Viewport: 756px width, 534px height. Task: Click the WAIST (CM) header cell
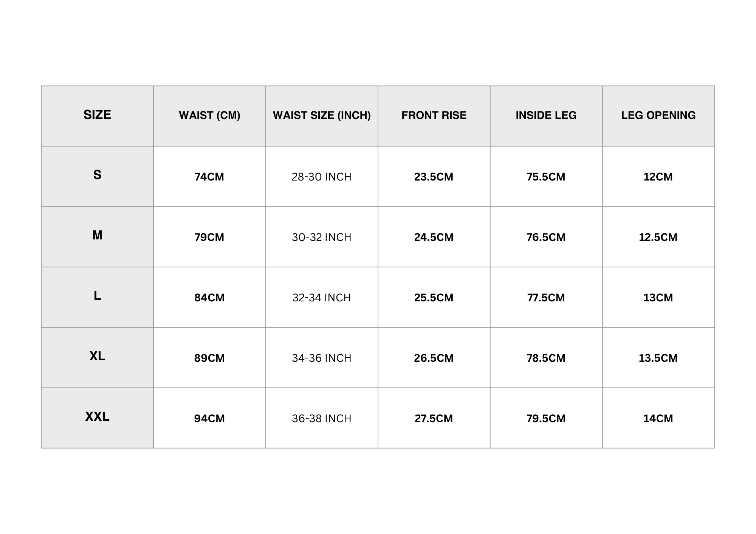tap(209, 115)
